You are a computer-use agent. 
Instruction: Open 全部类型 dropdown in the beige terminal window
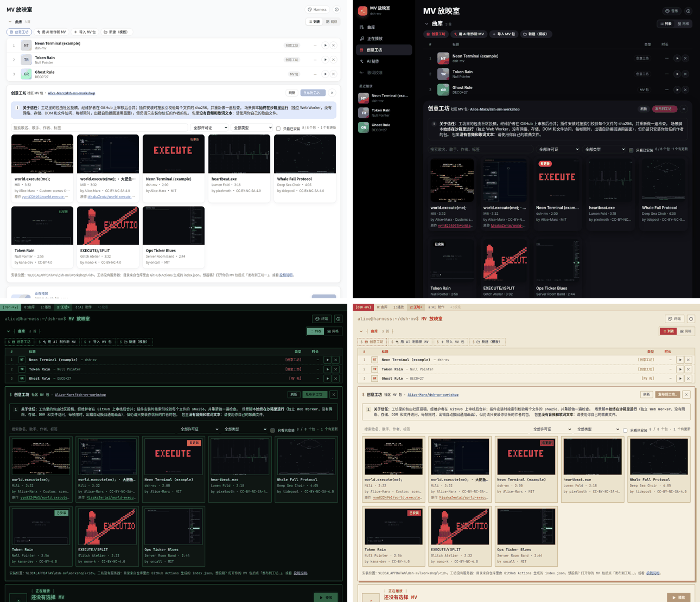(x=597, y=429)
